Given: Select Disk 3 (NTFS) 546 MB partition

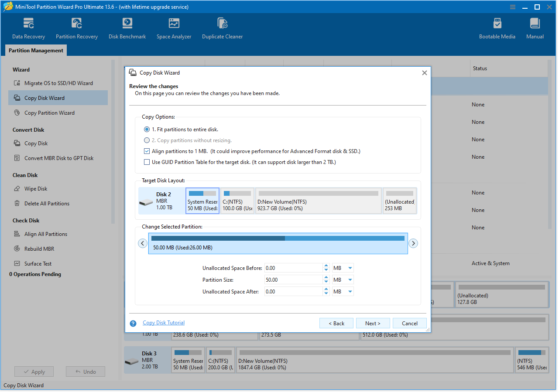Looking at the screenshot, I should 532,360.
